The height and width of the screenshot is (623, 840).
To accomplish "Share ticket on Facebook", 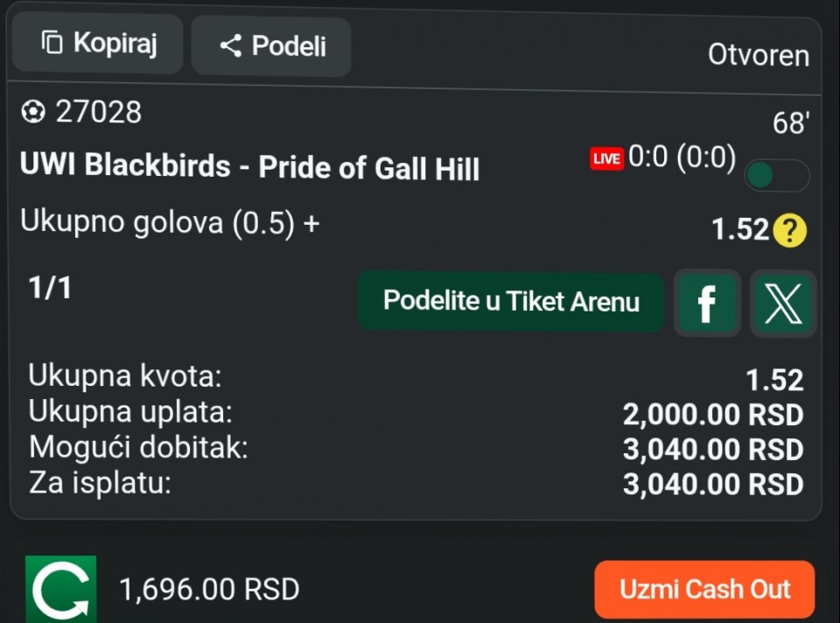I will tap(707, 304).
